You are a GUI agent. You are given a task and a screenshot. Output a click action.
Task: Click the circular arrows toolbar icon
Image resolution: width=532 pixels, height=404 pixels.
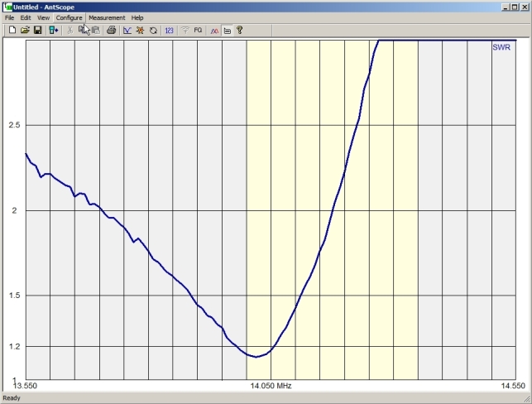(x=153, y=30)
